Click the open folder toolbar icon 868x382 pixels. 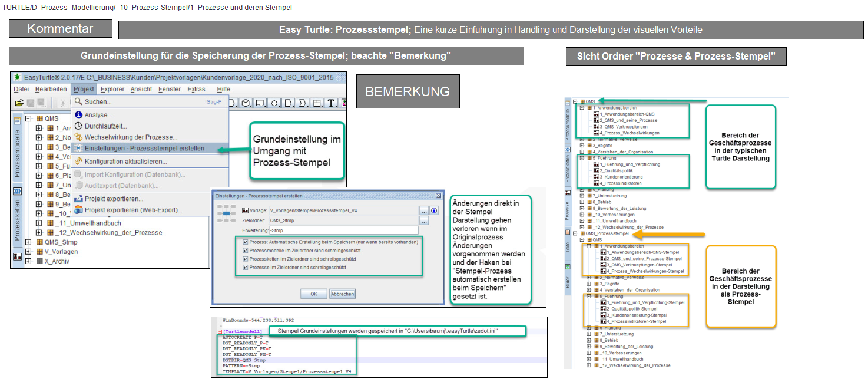(x=19, y=103)
